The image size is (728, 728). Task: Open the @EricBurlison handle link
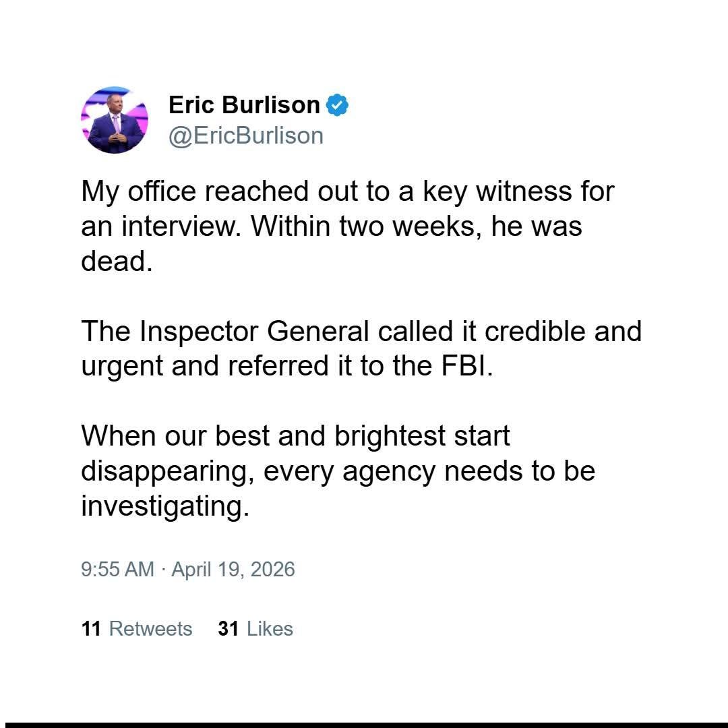245,135
